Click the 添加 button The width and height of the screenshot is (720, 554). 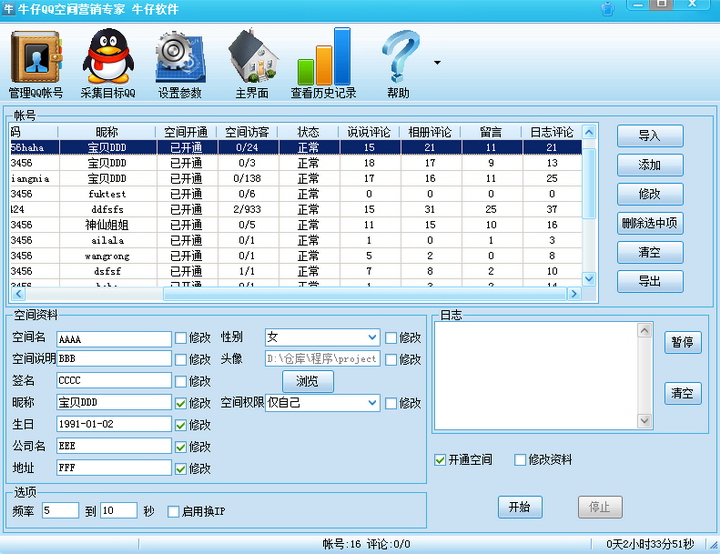pyautogui.click(x=650, y=165)
